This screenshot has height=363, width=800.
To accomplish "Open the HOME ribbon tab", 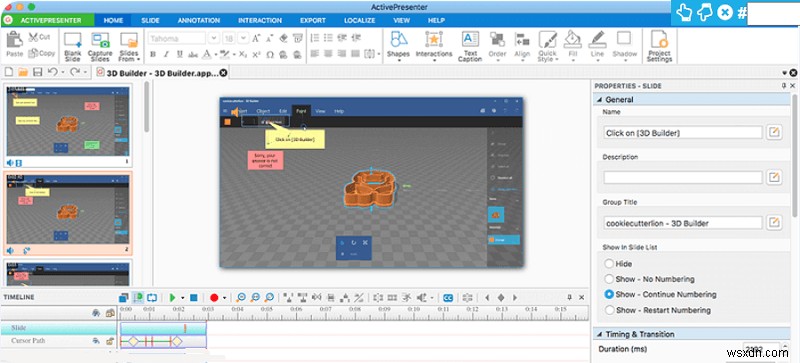I will pyautogui.click(x=113, y=20).
